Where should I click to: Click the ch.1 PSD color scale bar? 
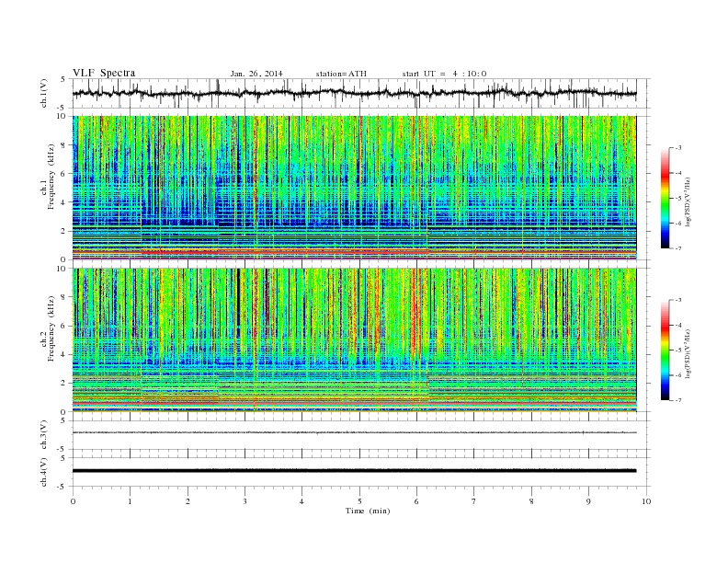pyautogui.click(x=665, y=198)
